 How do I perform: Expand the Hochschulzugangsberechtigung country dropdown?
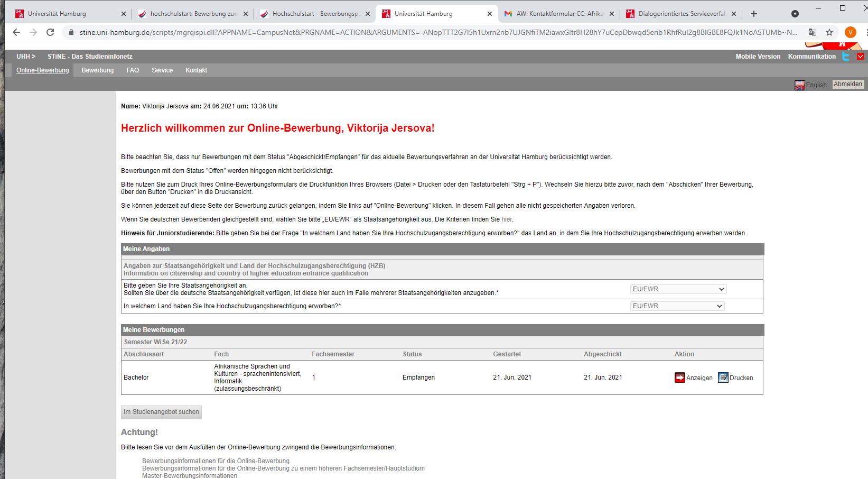677,306
